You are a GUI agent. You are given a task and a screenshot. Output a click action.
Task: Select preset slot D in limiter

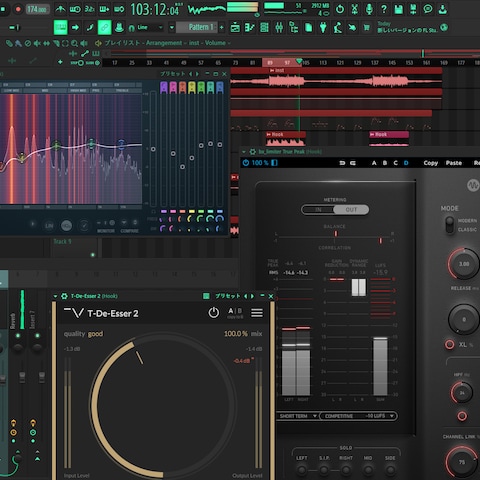[x=406, y=163]
